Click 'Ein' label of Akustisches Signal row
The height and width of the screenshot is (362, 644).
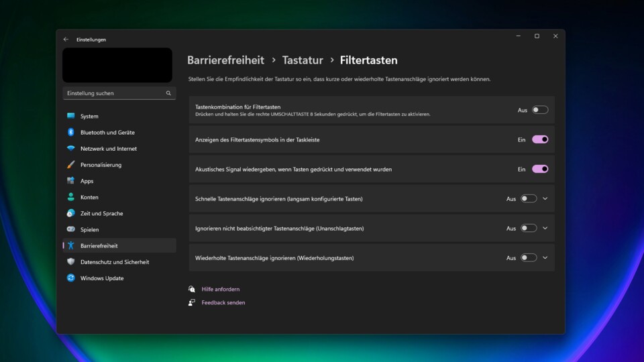click(522, 169)
